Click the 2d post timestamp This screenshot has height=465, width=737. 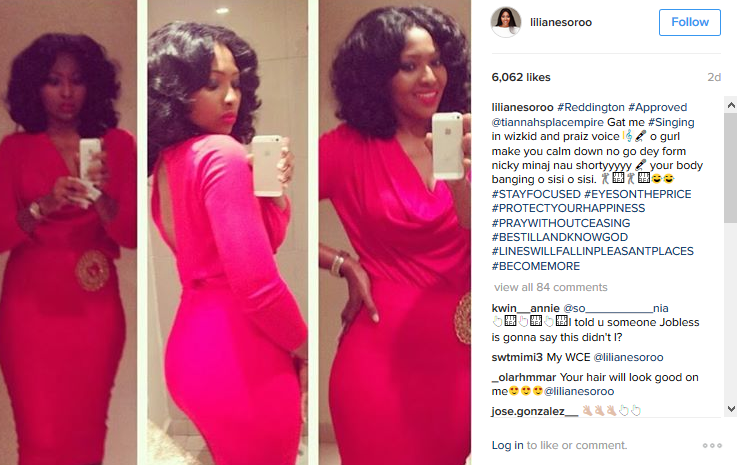point(714,77)
